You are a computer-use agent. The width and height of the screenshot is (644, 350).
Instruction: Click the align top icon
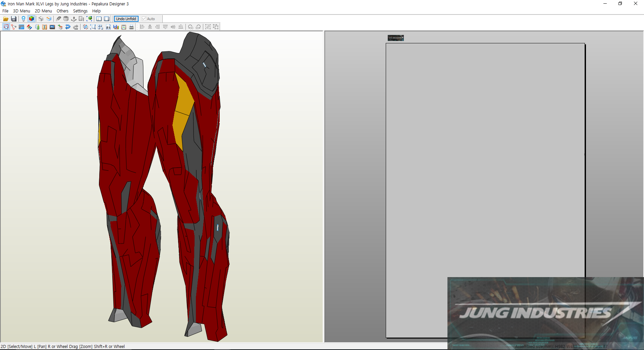165,27
